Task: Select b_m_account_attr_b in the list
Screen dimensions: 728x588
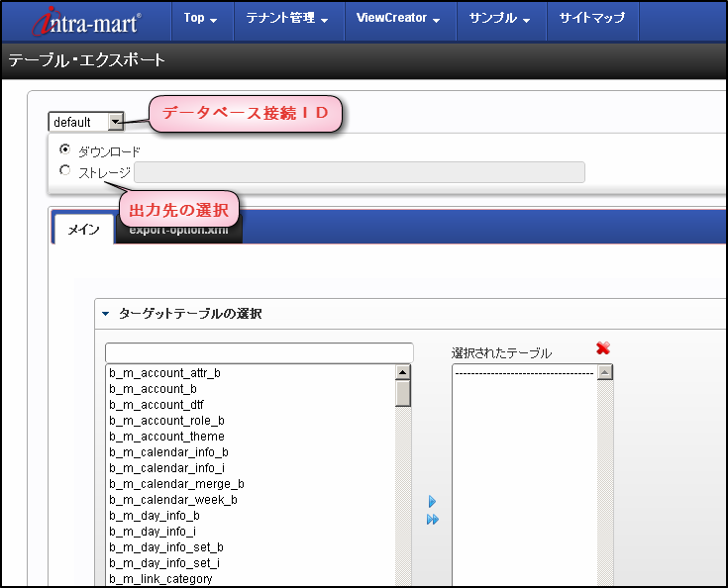Action: coord(251,373)
